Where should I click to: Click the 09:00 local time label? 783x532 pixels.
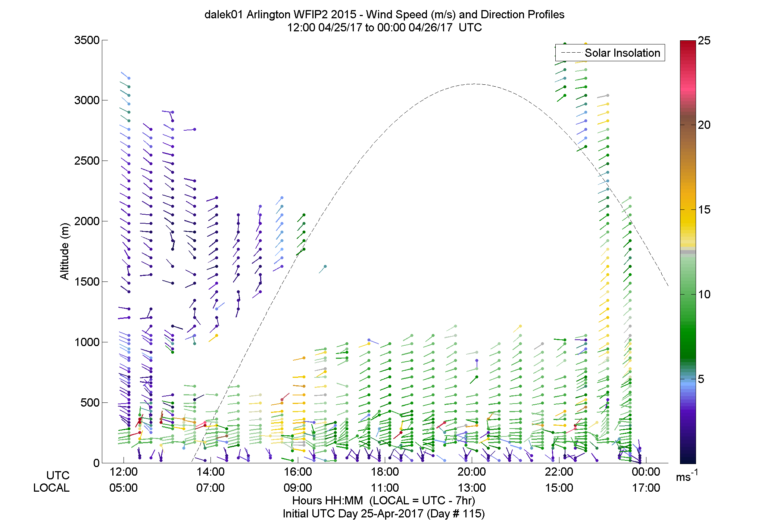(x=298, y=488)
